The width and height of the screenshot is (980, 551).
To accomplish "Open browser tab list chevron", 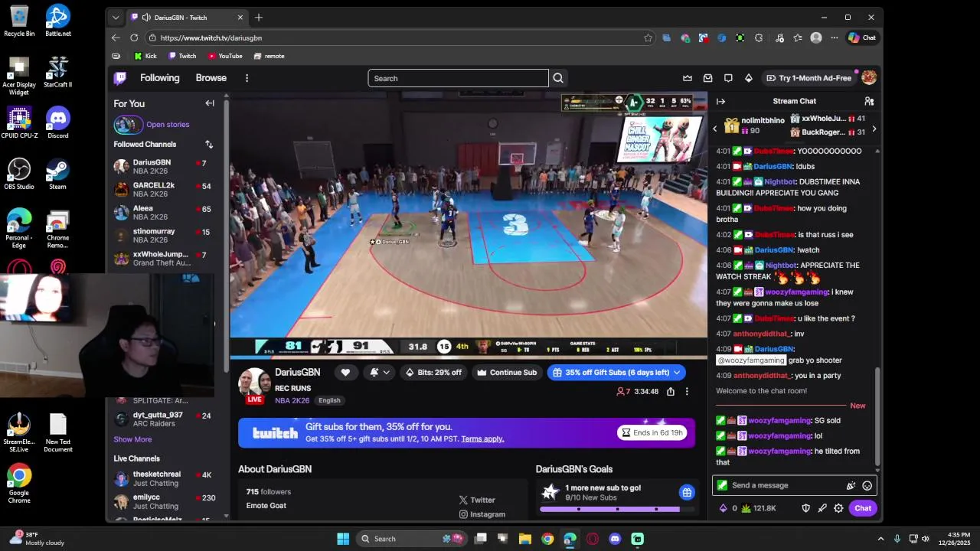I will (116, 17).
